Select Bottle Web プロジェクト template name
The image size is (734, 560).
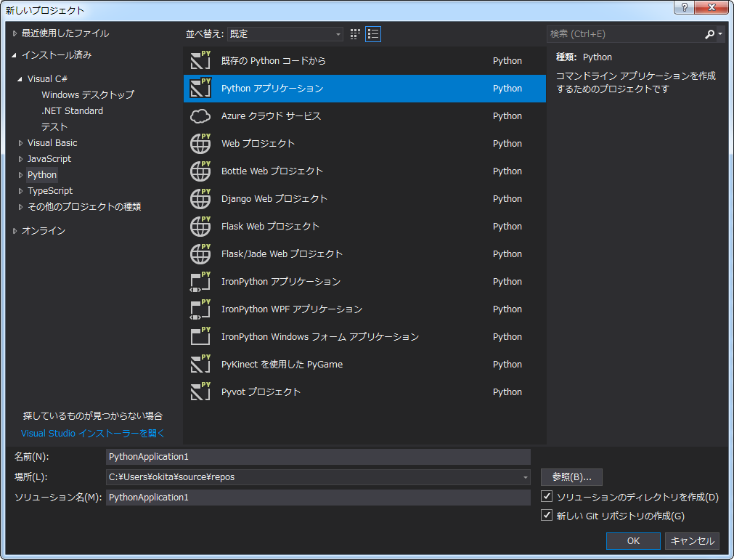tap(272, 171)
